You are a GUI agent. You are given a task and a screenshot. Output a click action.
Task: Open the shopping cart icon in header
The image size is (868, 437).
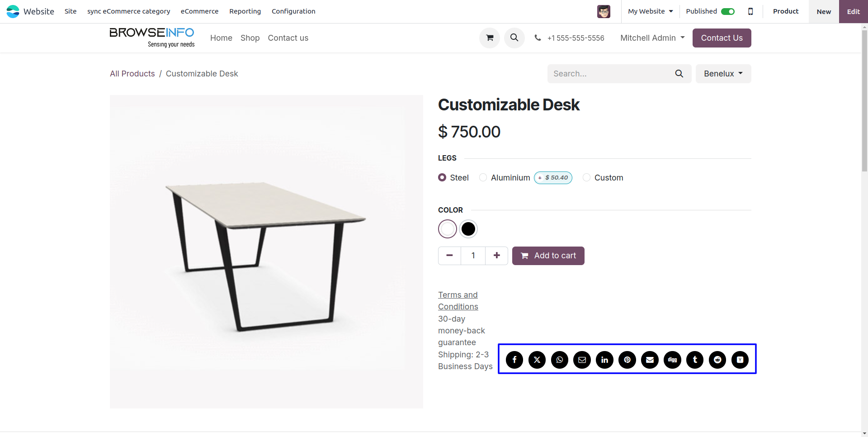tap(490, 38)
